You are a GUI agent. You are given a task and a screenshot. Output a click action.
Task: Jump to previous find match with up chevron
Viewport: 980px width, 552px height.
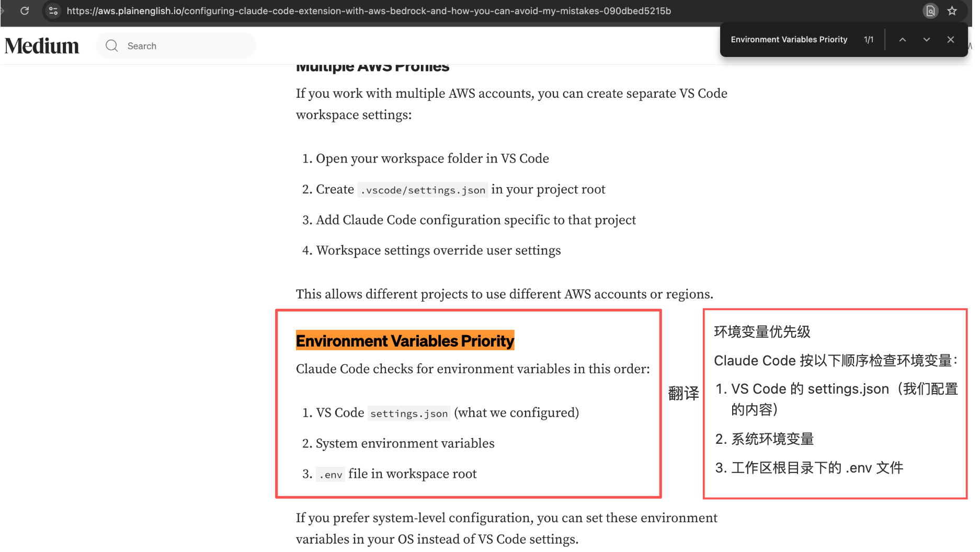coord(903,40)
